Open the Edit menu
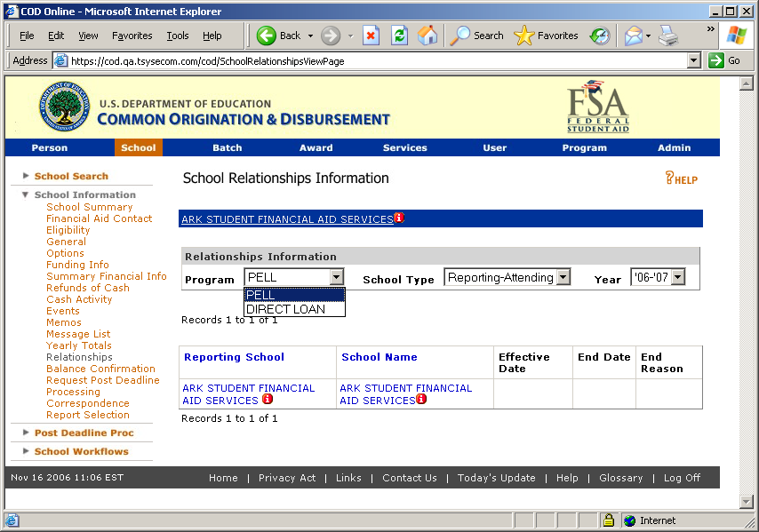759x532 pixels. pyautogui.click(x=56, y=36)
